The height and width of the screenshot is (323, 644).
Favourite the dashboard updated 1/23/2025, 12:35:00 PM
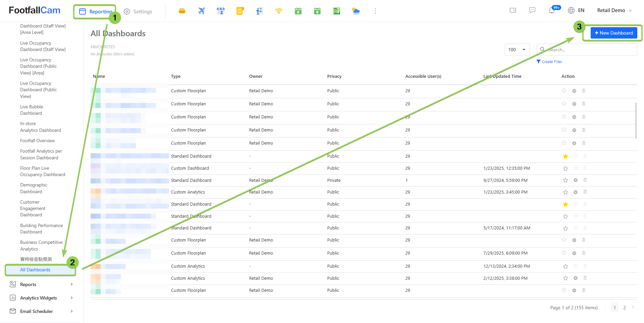566,168
